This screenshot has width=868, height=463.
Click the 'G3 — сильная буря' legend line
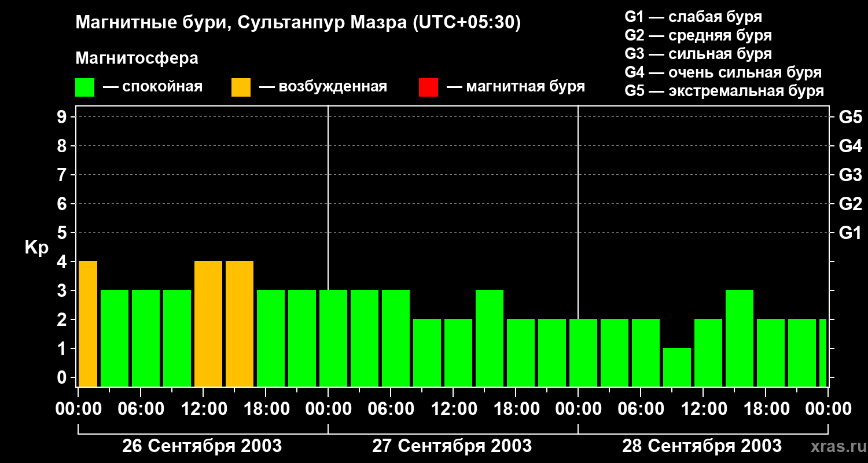[x=698, y=54]
